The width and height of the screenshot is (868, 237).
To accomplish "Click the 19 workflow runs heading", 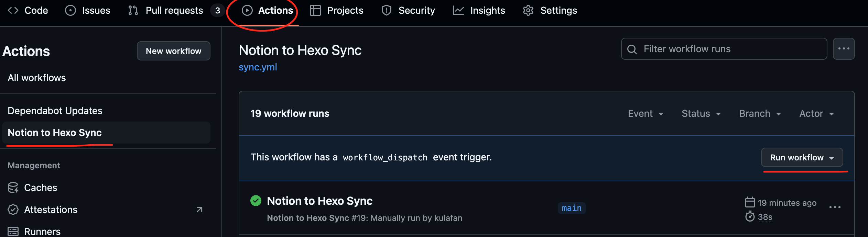I will point(290,114).
